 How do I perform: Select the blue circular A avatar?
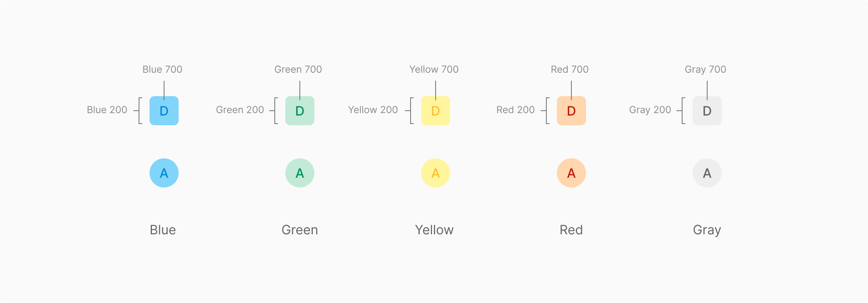click(x=164, y=173)
